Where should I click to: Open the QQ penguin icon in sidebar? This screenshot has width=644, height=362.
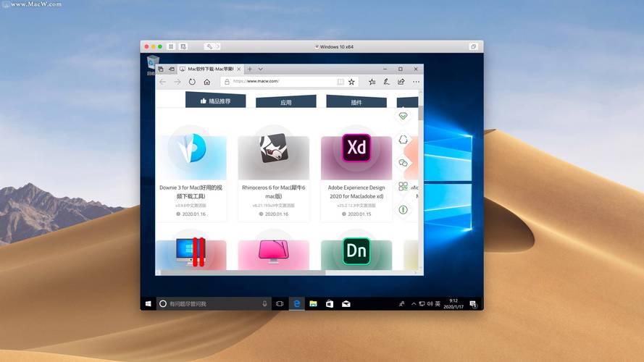[x=403, y=140]
